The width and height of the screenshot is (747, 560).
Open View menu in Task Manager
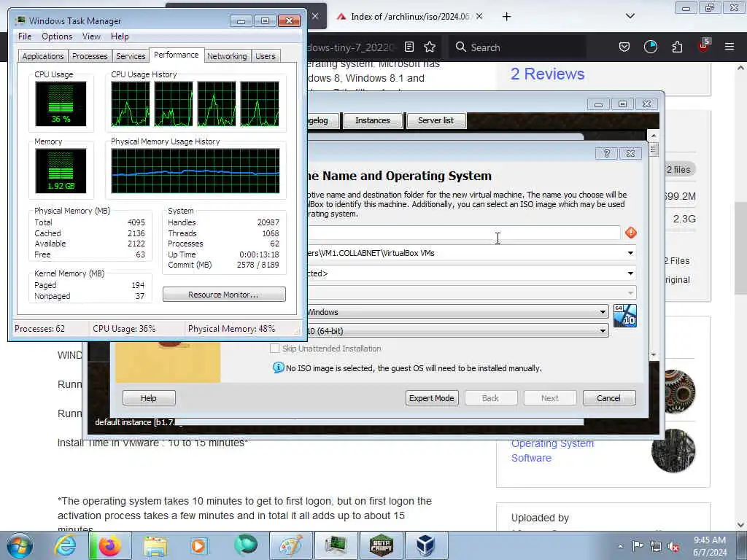tap(91, 36)
